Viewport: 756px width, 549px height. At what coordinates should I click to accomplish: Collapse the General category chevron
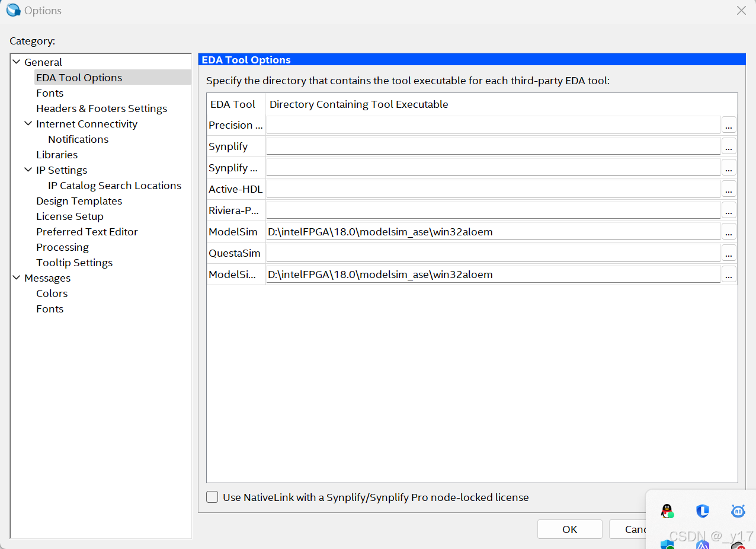[17, 62]
